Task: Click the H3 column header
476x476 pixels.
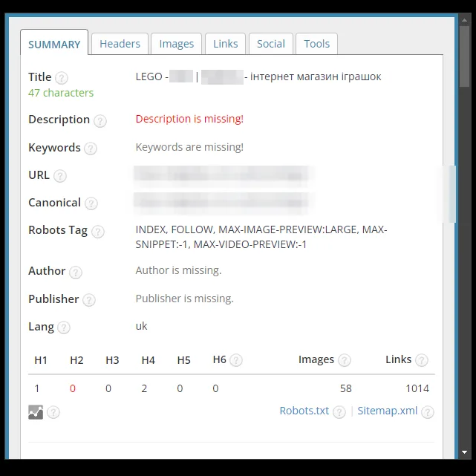Action: (112, 360)
